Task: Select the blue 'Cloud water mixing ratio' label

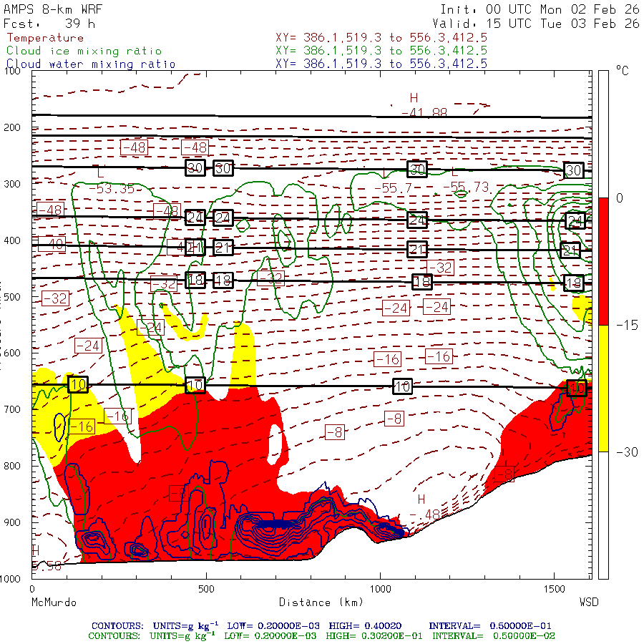Action: pyautogui.click(x=90, y=64)
